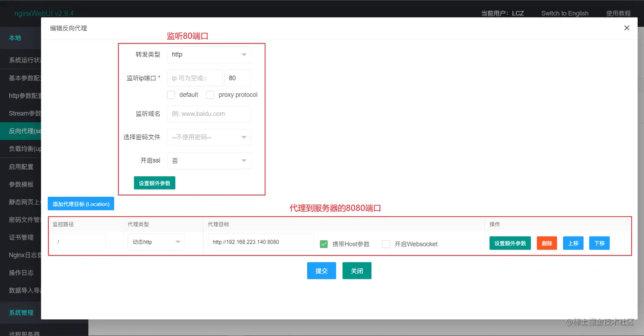Viewport: 644px width, 336px height.
Task: Open 启用配置 sidebar item
Action: (20, 167)
